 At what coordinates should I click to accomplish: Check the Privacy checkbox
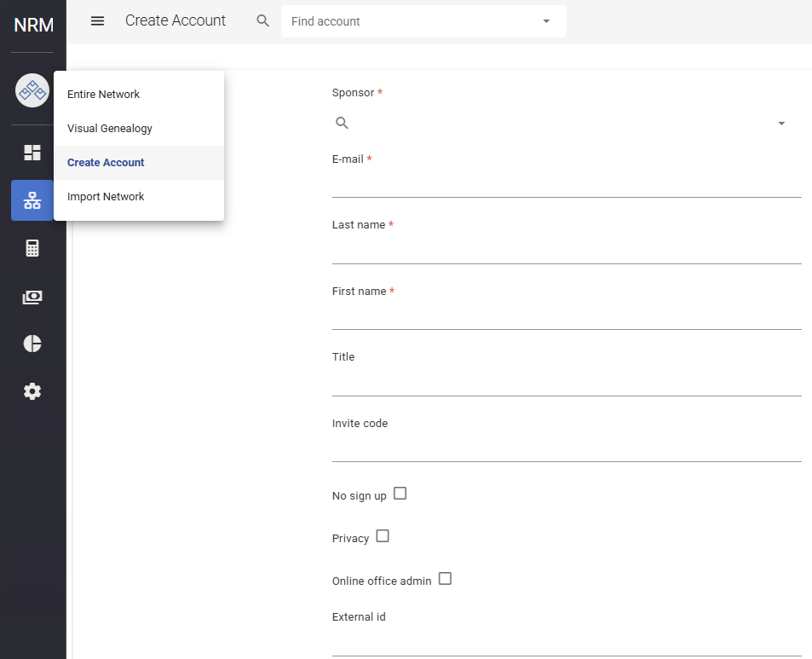(383, 536)
